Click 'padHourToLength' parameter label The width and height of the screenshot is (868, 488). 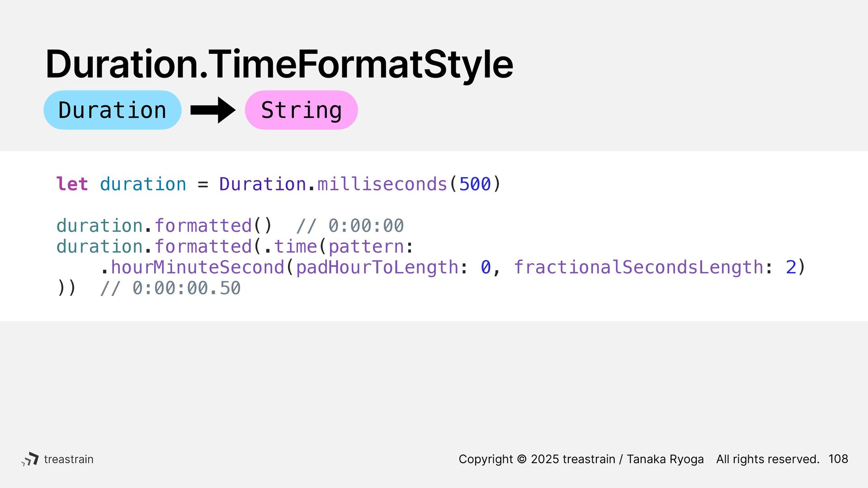(x=377, y=267)
